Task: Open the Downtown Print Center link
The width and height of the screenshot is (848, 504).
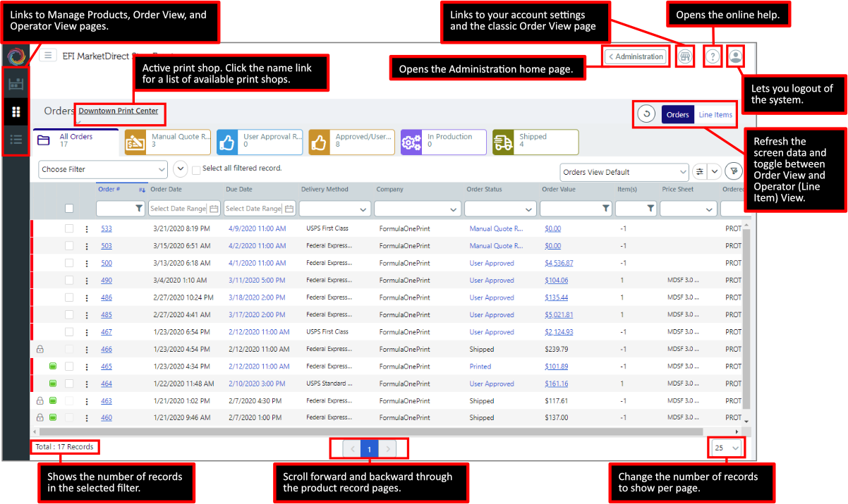Action: (x=119, y=111)
